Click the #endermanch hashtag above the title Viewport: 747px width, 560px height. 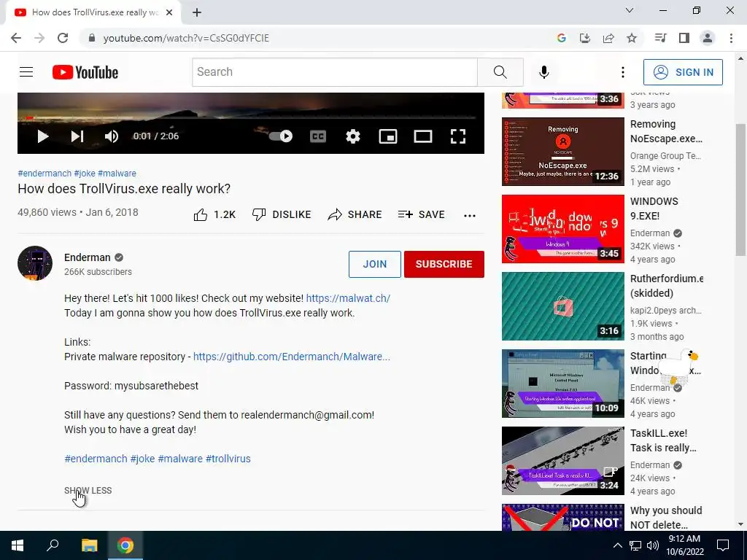point(44,174)
